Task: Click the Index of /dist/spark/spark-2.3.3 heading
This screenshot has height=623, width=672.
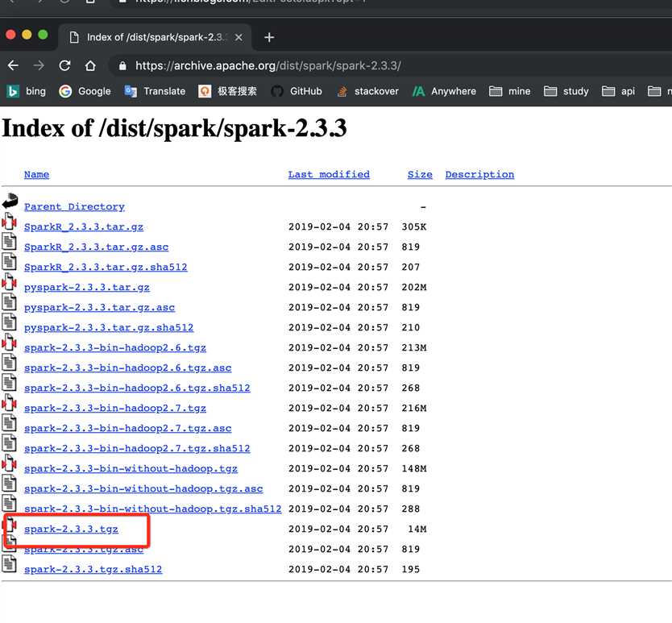Action: [x=174, y=128]
